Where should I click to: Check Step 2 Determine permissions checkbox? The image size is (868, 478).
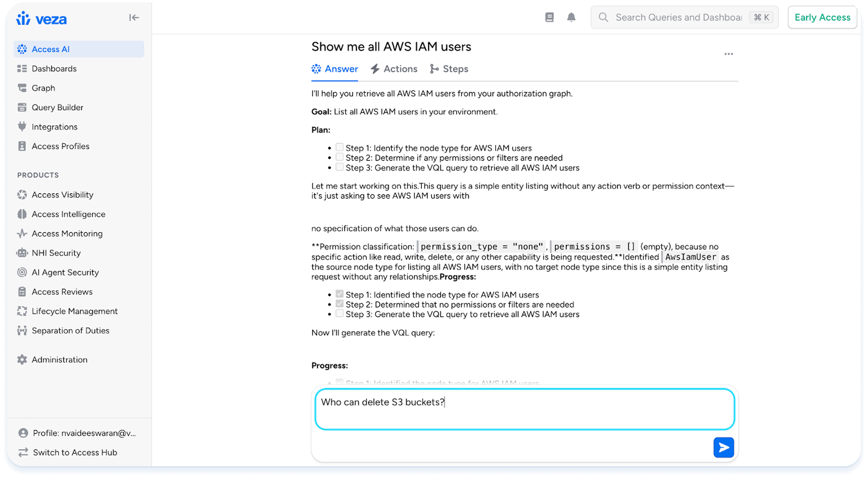339,157
